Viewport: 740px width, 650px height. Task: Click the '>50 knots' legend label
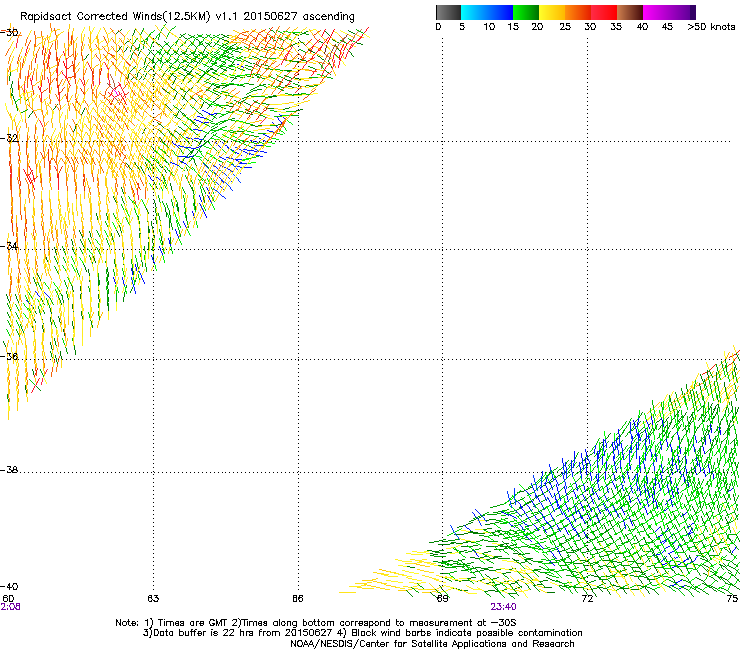[711, 27]
